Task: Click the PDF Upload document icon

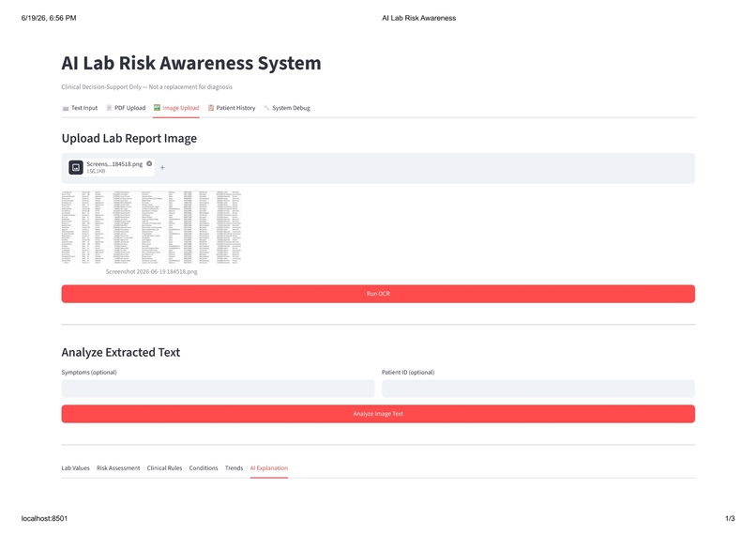Action: [x=109, y=108]
